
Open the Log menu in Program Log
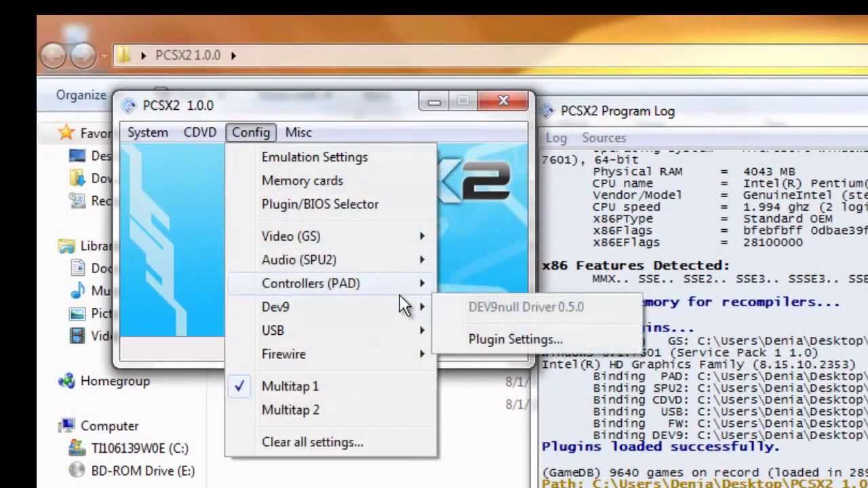pos(556,138)
